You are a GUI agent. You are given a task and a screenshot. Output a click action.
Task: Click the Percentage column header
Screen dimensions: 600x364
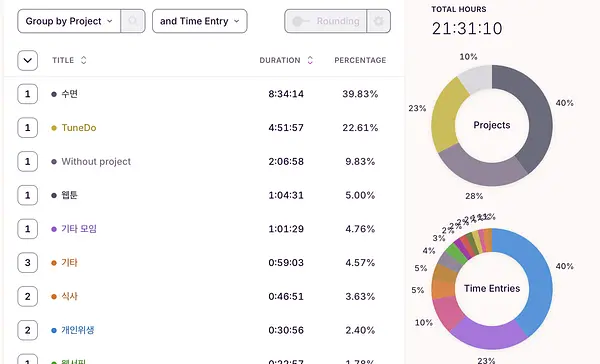pos(360,60)
